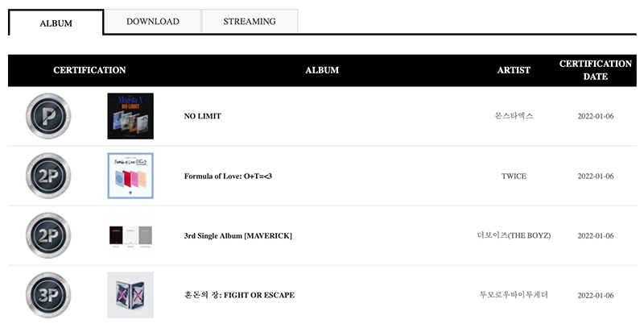Click the ARTIST column header
The height and width of the screenshot is (324, 644).
514,70
